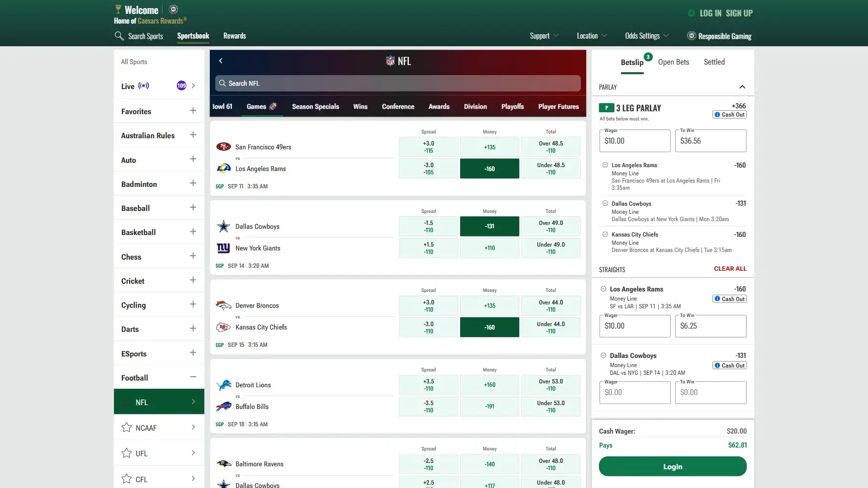Deselect Rams -160 moneyline bet
Viewport: 868px width, 488px height.
point(489,169)
